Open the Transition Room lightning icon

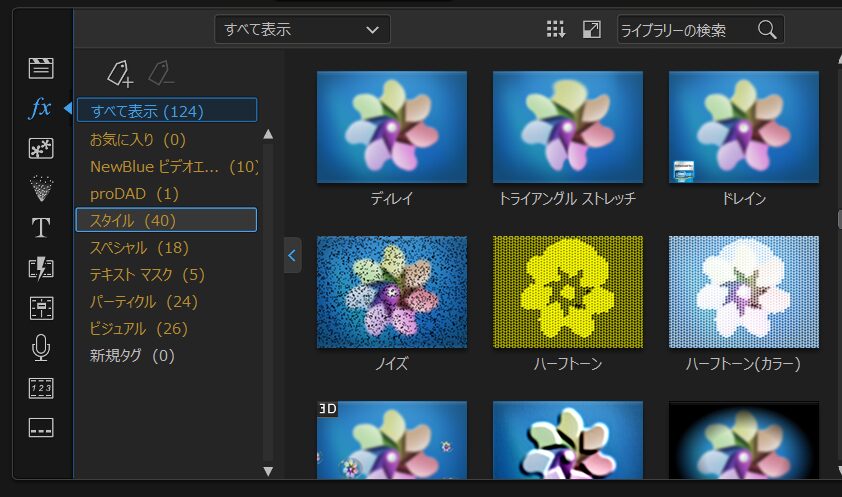pyautogui.click(x=41, y=268)
